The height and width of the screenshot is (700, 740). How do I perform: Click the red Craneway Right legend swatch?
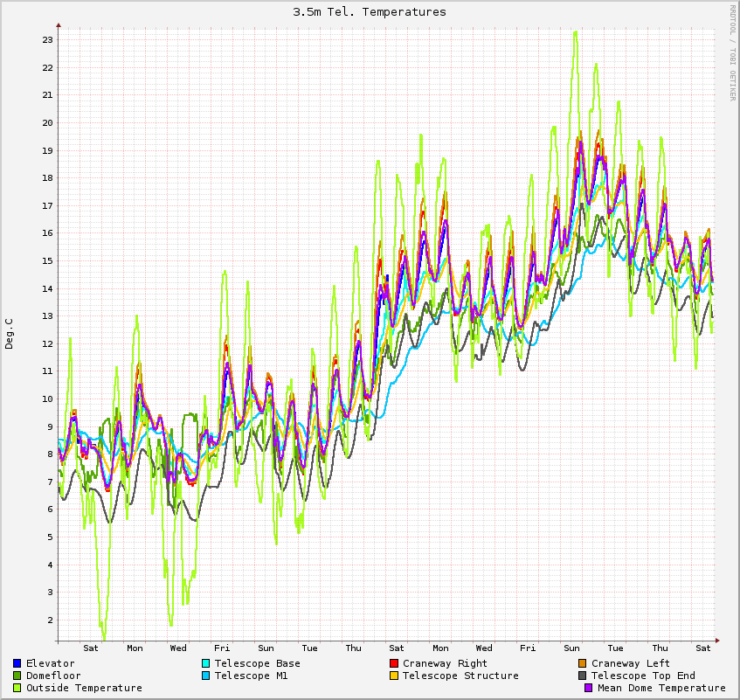coord(394,663)
